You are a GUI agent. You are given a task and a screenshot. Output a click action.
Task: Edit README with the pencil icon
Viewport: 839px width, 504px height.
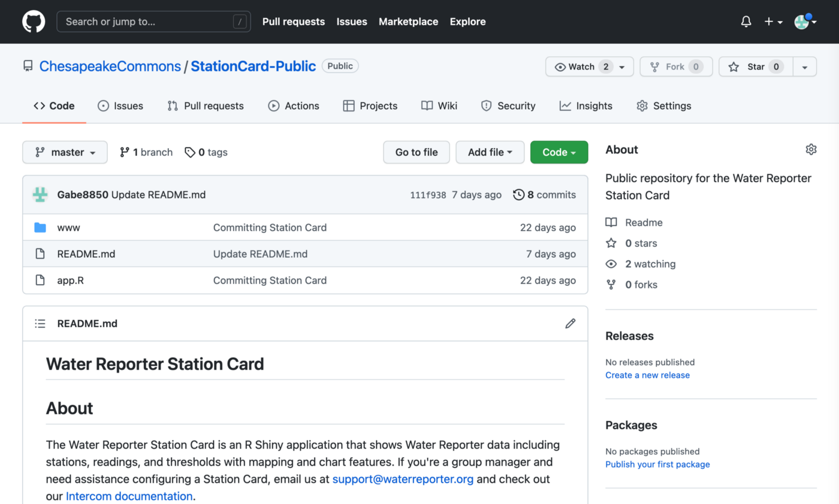(x=571, y=324)
